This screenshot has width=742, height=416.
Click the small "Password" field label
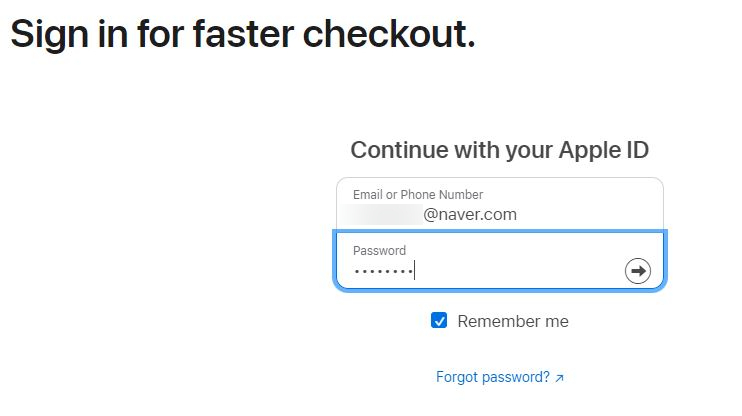pyautogui.click(x=379, y=250)
